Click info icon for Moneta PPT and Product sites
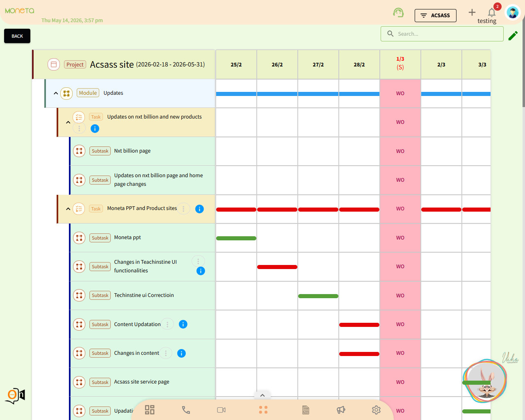The height and width of the screenshot is (420, 525). point(199,209)
